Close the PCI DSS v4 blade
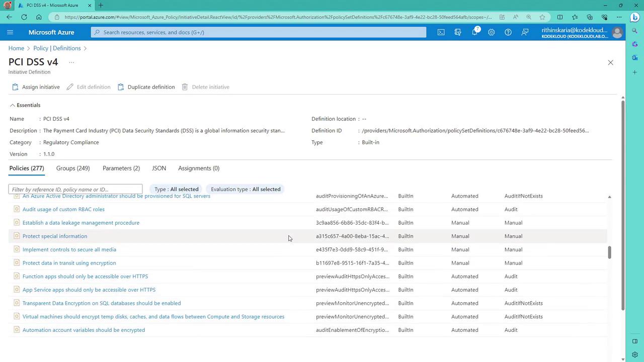644x362 pixels. coord(610,62)
